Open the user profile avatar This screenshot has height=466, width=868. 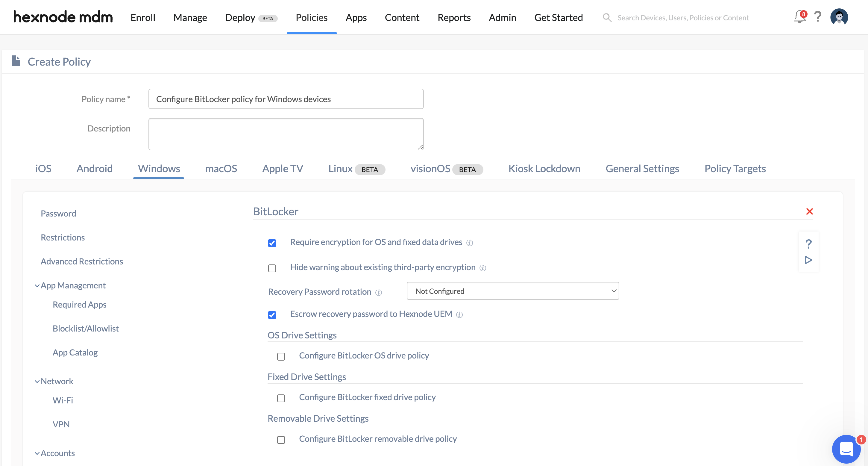pyautogui.click(x=839, y=17)
